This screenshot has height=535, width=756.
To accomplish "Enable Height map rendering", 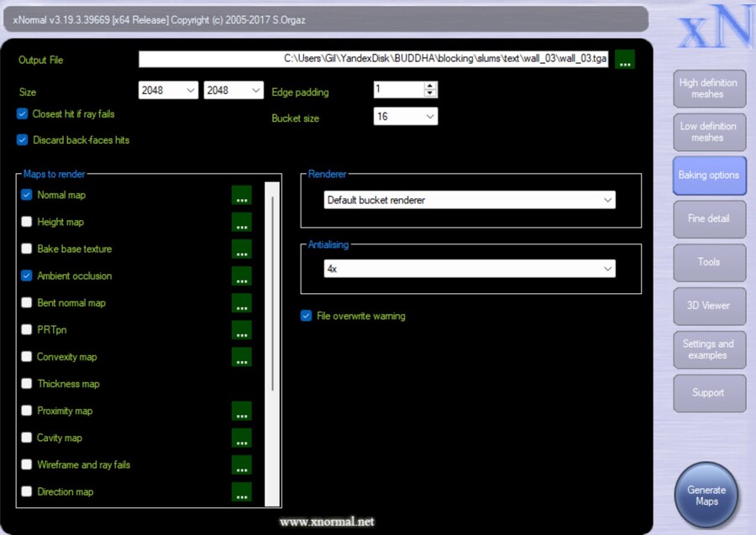I will click(x=27, y=222).
